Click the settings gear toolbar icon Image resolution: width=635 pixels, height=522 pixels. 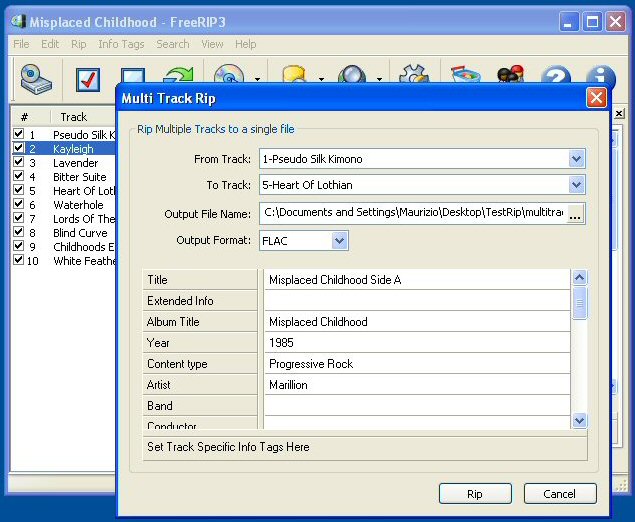point(413,74)
